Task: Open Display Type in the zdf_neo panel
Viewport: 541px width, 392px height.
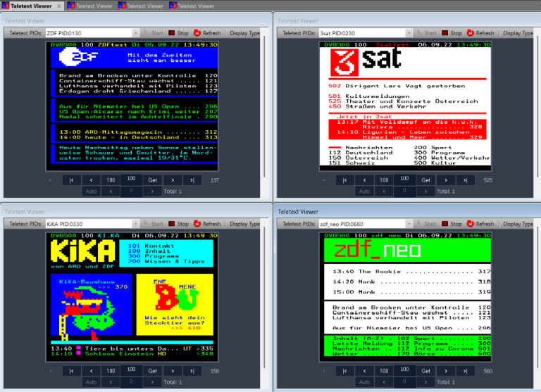Action: tap(518, 224)
